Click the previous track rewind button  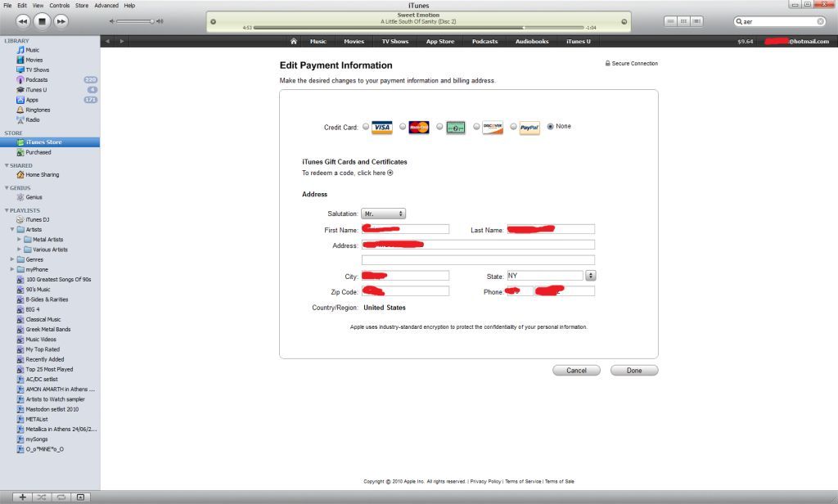22,21
